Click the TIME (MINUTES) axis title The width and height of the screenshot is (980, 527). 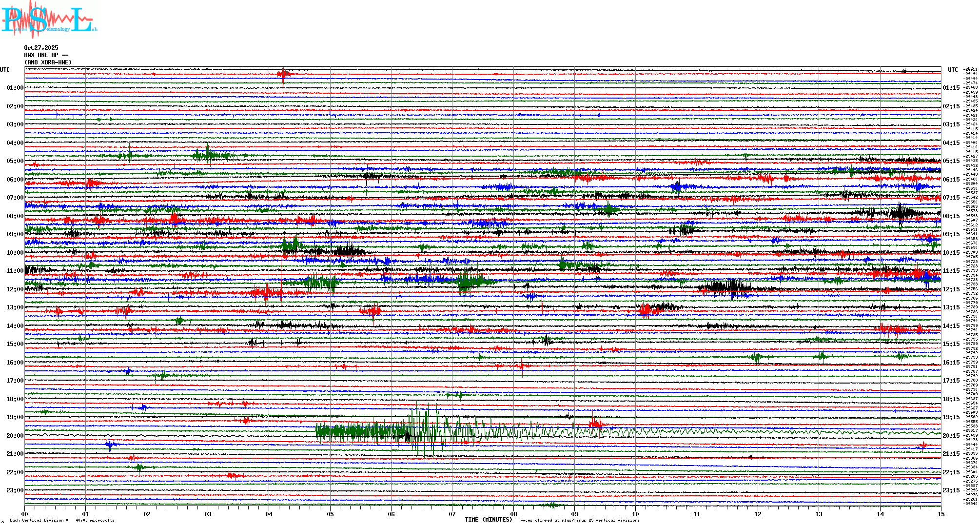click(488, 520)
